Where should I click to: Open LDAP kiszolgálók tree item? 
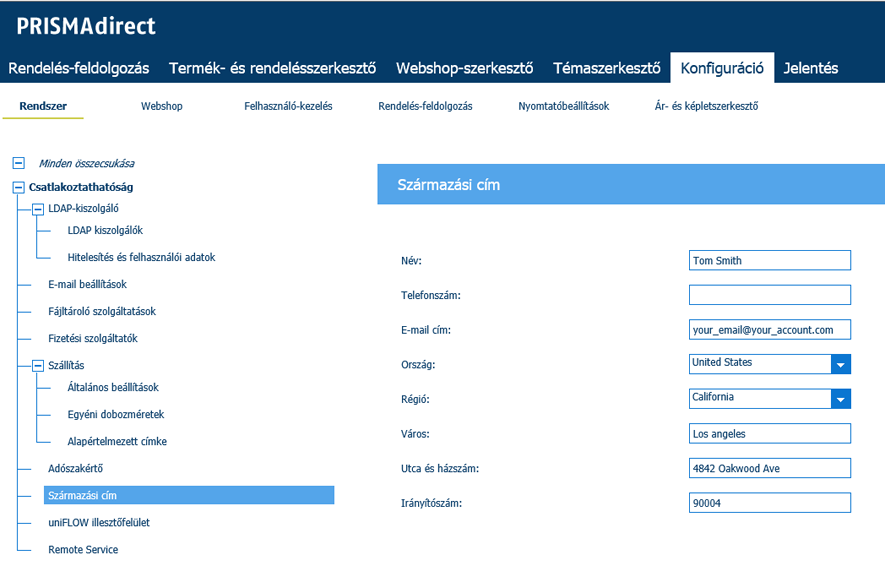pyautogui.click(x=105, y=230)
